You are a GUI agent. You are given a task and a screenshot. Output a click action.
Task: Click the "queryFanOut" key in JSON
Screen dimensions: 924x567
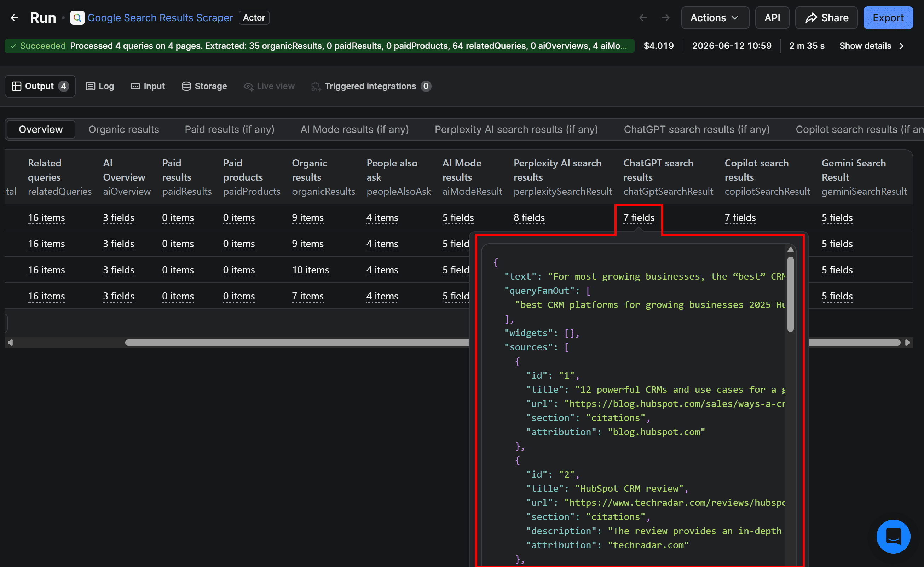[539, 291]
